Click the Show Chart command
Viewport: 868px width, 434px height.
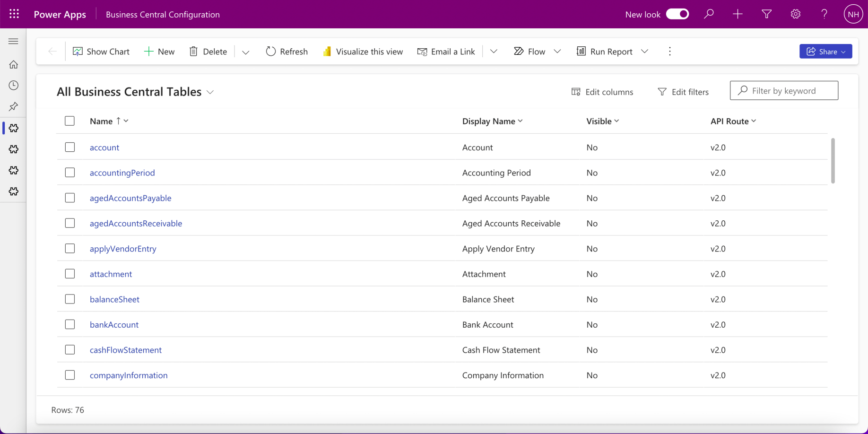101,52
